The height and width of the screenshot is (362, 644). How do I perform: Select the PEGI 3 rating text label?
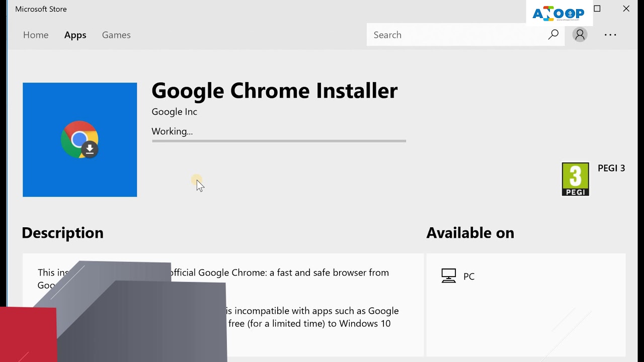[x=611, y=168]
